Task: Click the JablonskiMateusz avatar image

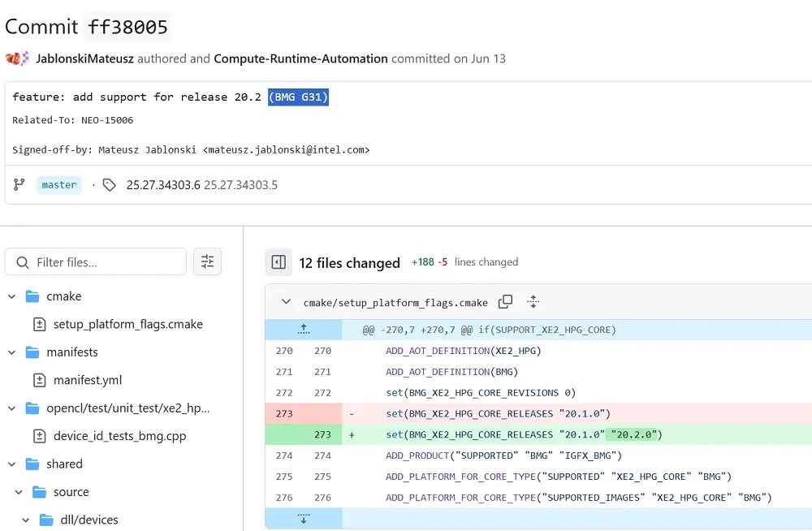Action: (17, 58)
